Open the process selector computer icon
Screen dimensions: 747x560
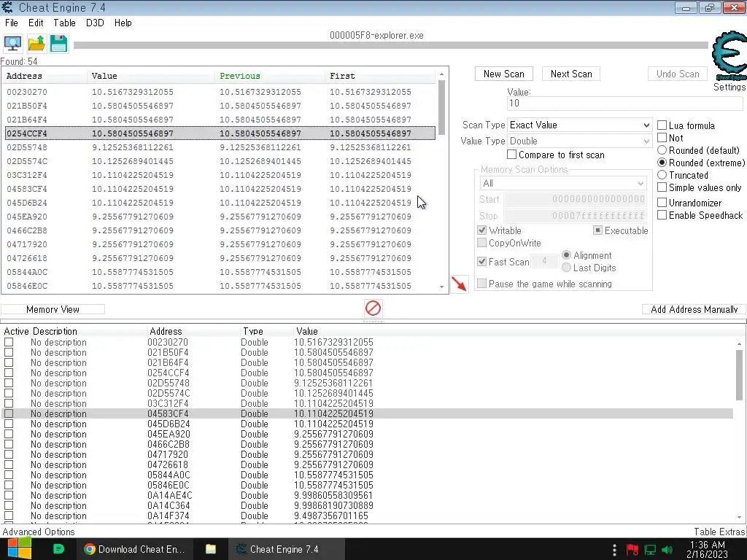point(12,44)
